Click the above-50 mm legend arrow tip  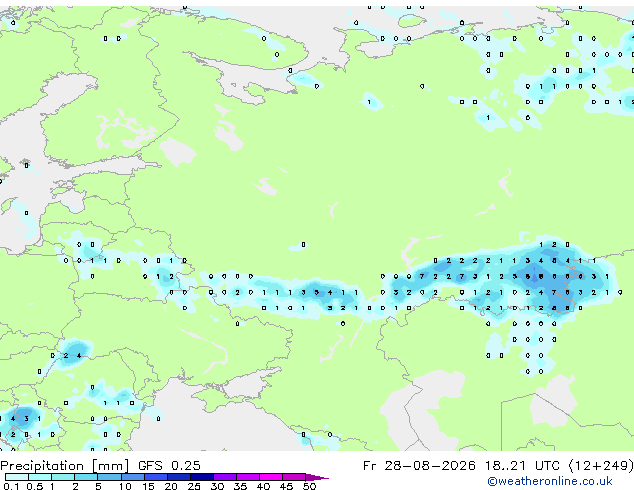point(317,477)
